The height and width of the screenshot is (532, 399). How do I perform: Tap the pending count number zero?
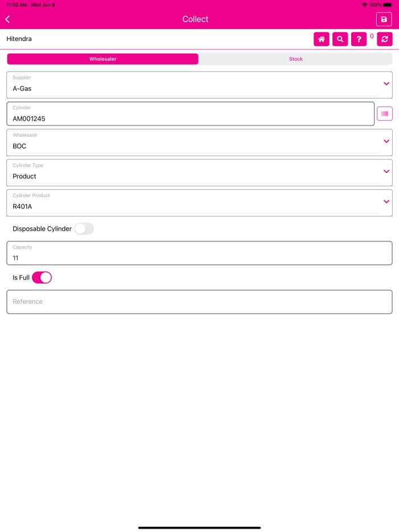pyautogui.click(x=372, y=36)
